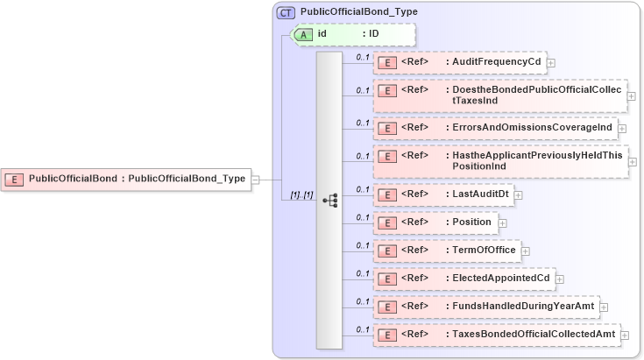Screen dimensions: 644x360
Task: Expand the FundsHandledDuringYearAmt element
Action: click(604, 307)
